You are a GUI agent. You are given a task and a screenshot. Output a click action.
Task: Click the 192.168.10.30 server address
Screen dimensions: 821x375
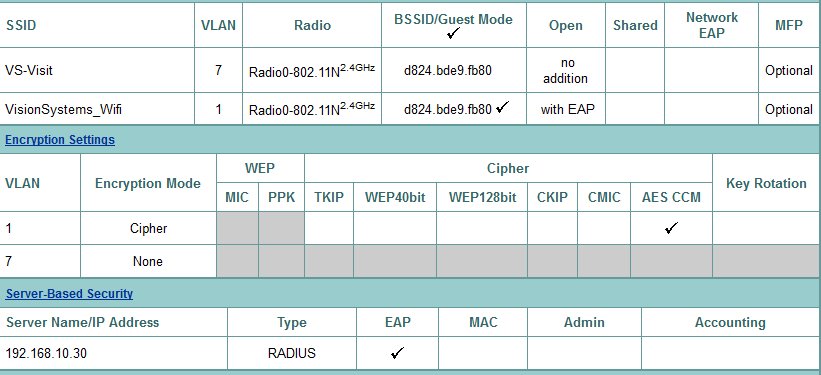tap(46, 354)
